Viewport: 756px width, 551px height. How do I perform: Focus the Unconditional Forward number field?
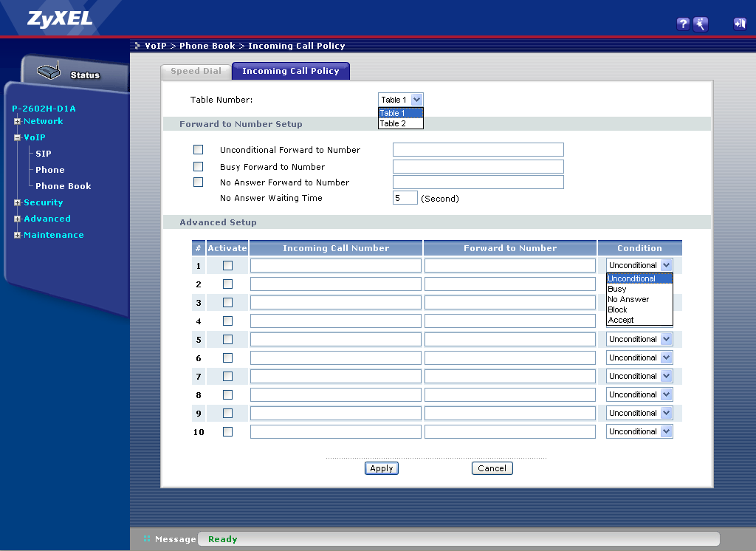click(x=478, y=150)
